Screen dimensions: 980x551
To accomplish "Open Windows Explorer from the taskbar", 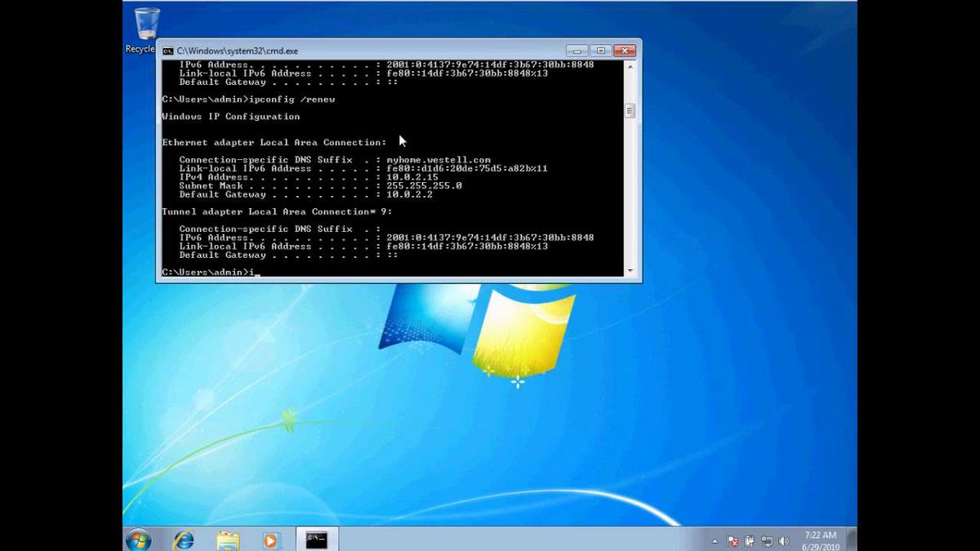I will pyautogui.click(x=227, y=539).
